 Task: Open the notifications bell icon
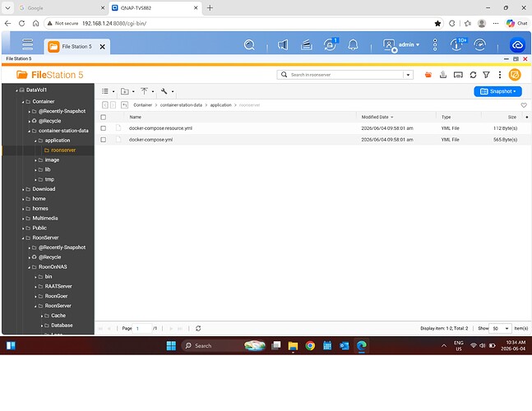click(x=353, y=44)
